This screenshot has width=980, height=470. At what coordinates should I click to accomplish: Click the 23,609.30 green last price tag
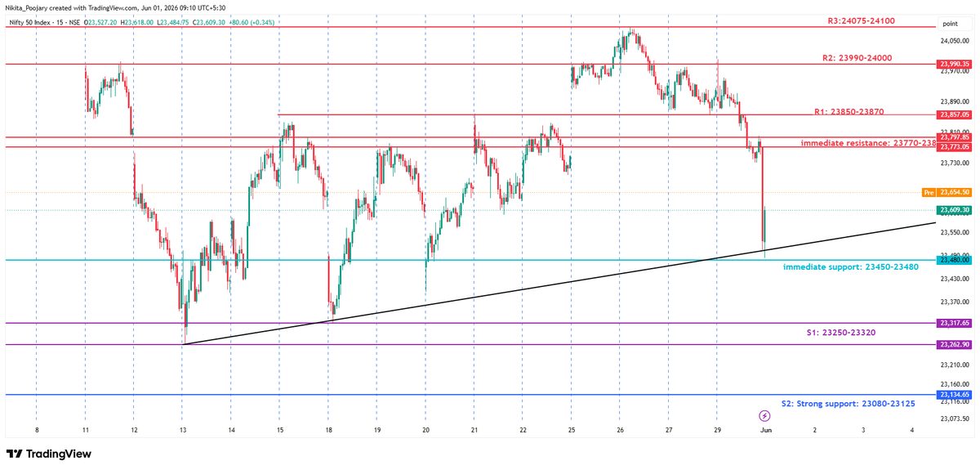(x=955, y=210)
